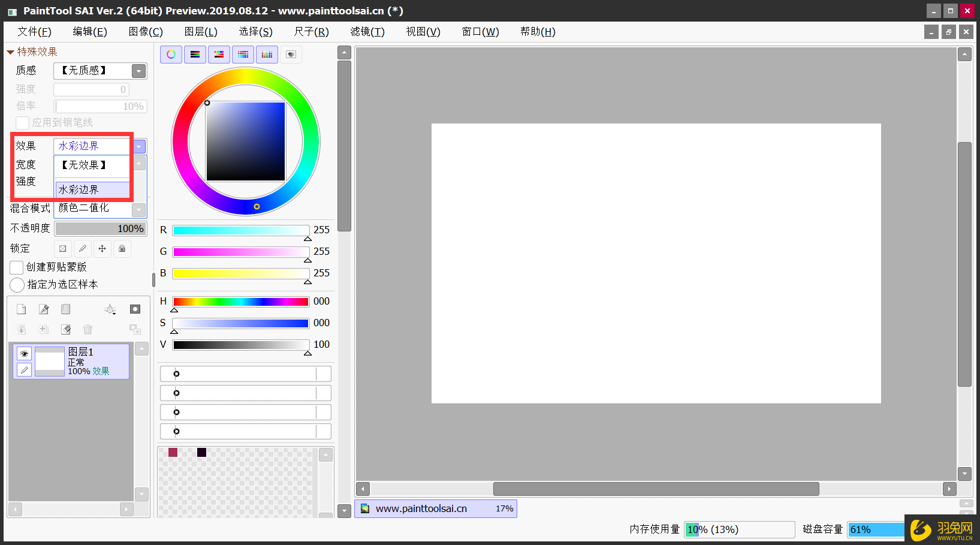Create a new linework pen layer

pyautogui.click(x=44, y=309)
